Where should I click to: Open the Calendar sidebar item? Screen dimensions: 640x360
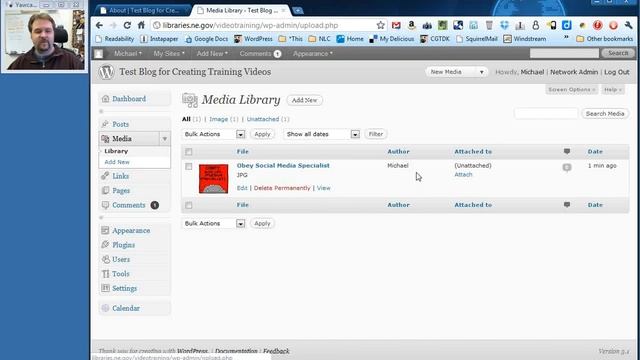[126, 308]
